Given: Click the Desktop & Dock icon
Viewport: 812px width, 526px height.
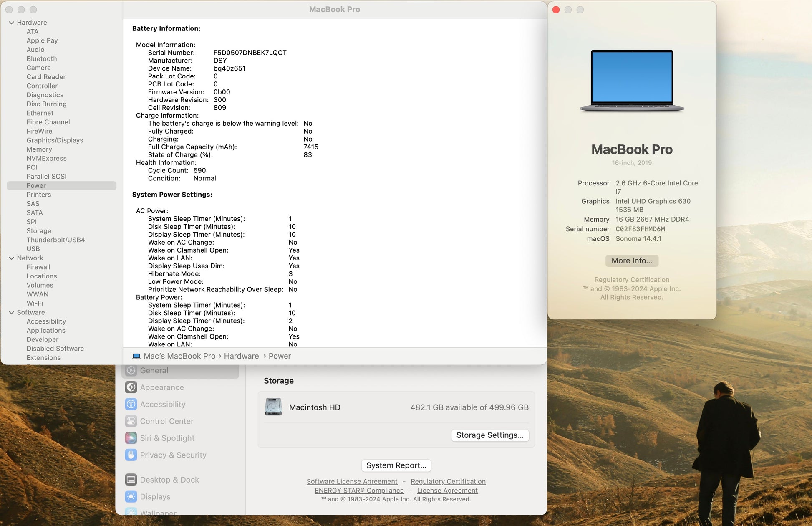Looking at the screenshot, I should pyautogui.click(x=131, y=480).
